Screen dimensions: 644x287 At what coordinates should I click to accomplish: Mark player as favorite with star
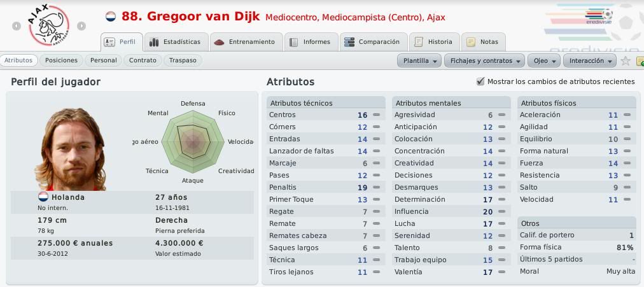tap(626, 60)
